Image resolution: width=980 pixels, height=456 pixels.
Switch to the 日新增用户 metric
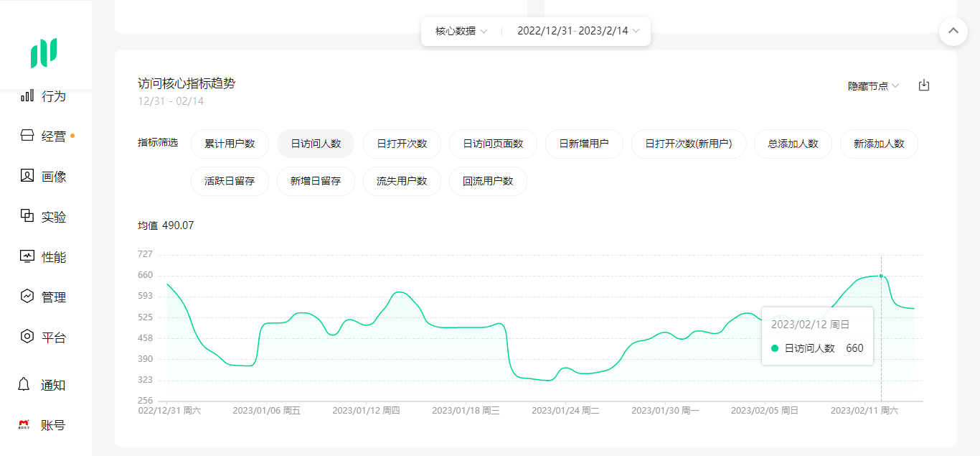(584, 144)
